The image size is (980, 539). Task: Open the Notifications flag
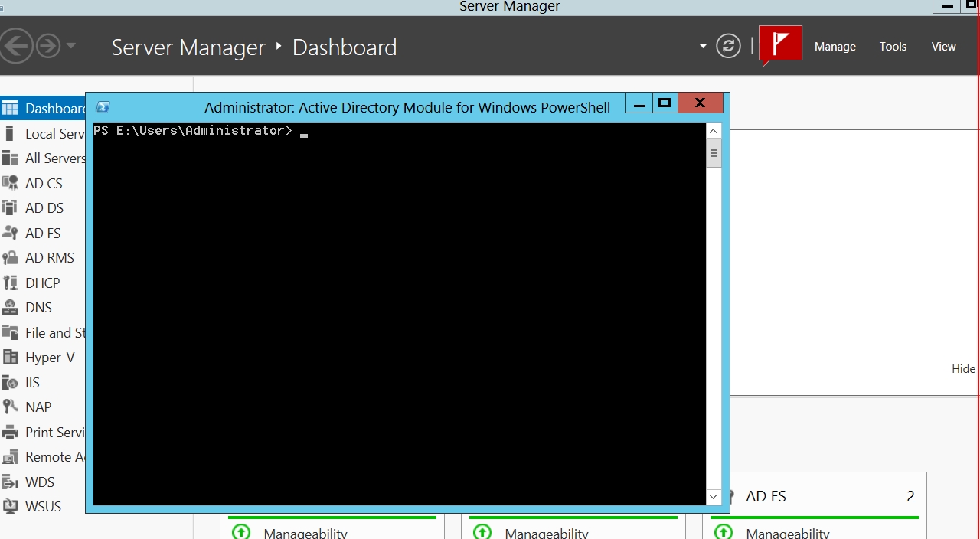pos(780,44)
